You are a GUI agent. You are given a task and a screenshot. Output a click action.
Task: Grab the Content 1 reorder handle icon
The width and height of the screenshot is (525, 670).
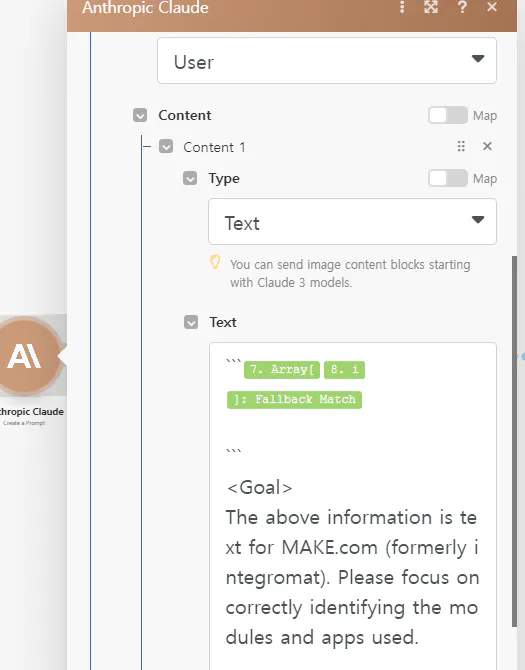click(x=461, y=146)
